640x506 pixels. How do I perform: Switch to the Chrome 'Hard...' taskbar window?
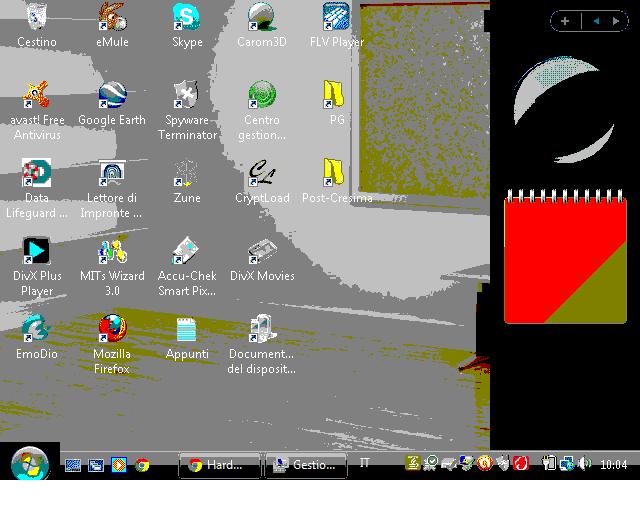pyautogui.click(x=219, y=465)
